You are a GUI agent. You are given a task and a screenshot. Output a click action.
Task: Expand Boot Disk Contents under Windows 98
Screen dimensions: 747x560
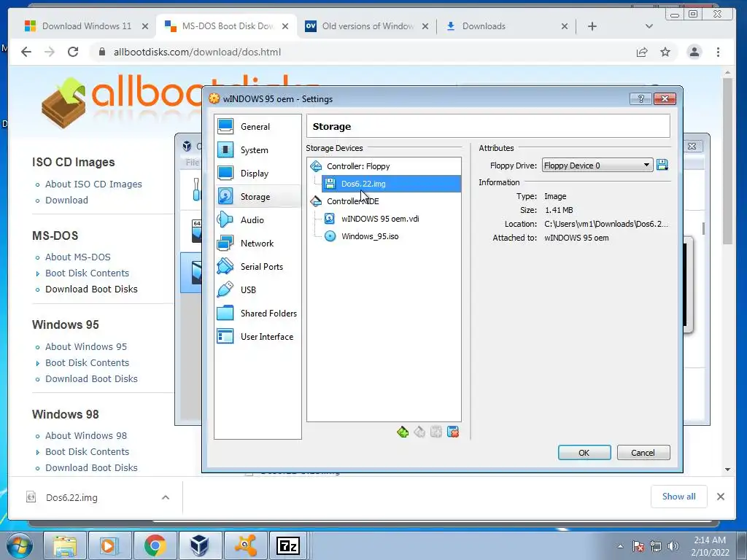click(88, 452)
